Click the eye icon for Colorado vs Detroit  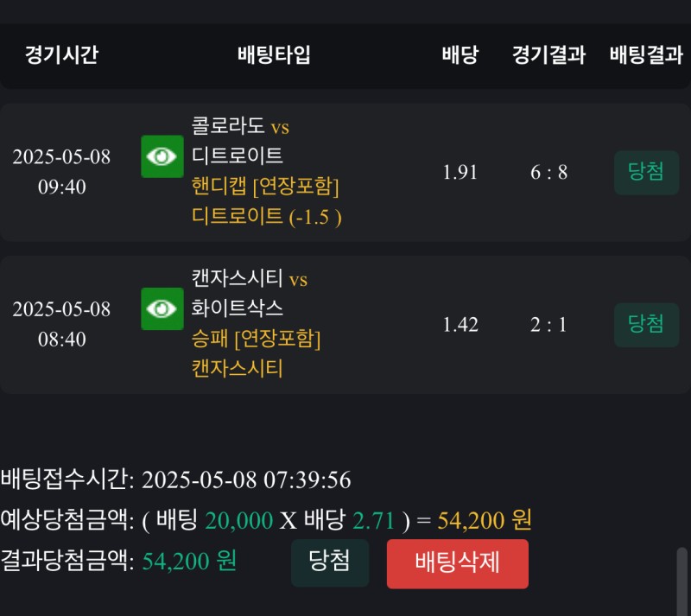(x=162, y=156)
